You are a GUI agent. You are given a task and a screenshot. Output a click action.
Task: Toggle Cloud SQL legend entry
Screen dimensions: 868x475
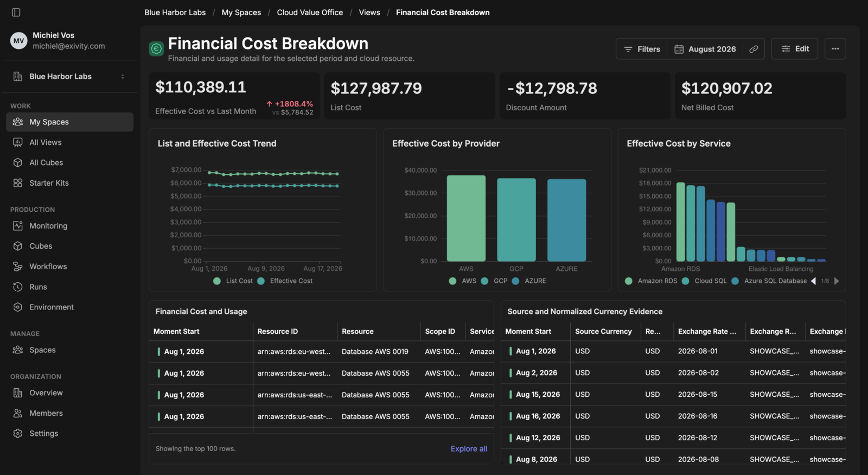[704, 281]
